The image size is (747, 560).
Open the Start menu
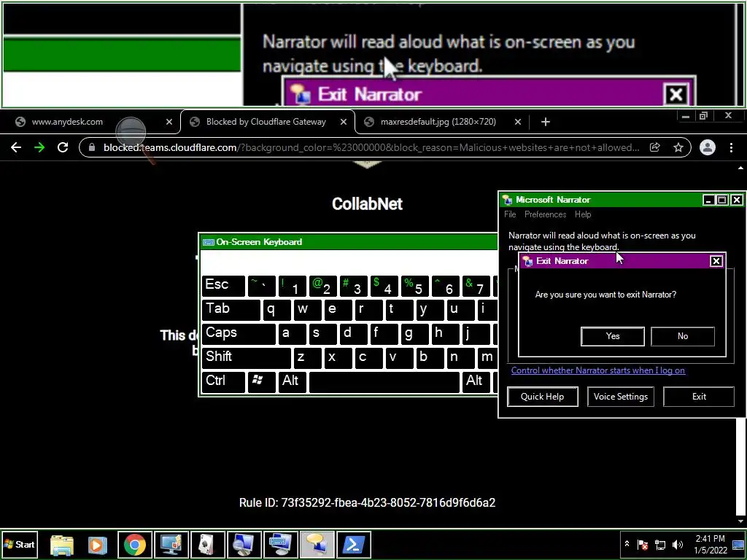coord(20,544)
